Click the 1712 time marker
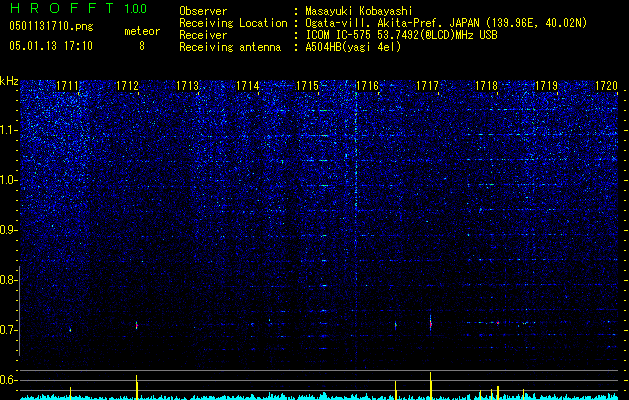 point(127,86)
